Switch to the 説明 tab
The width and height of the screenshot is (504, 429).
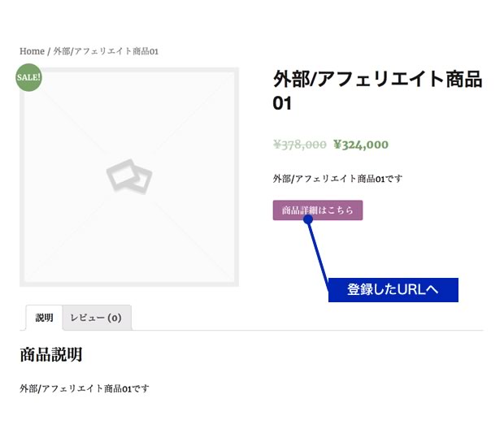[45, 318]
